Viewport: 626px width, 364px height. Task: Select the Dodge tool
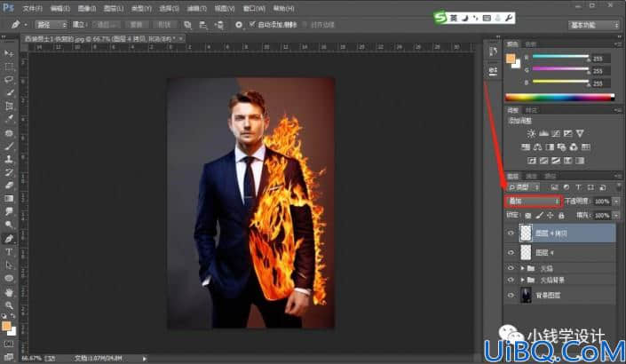9,225
